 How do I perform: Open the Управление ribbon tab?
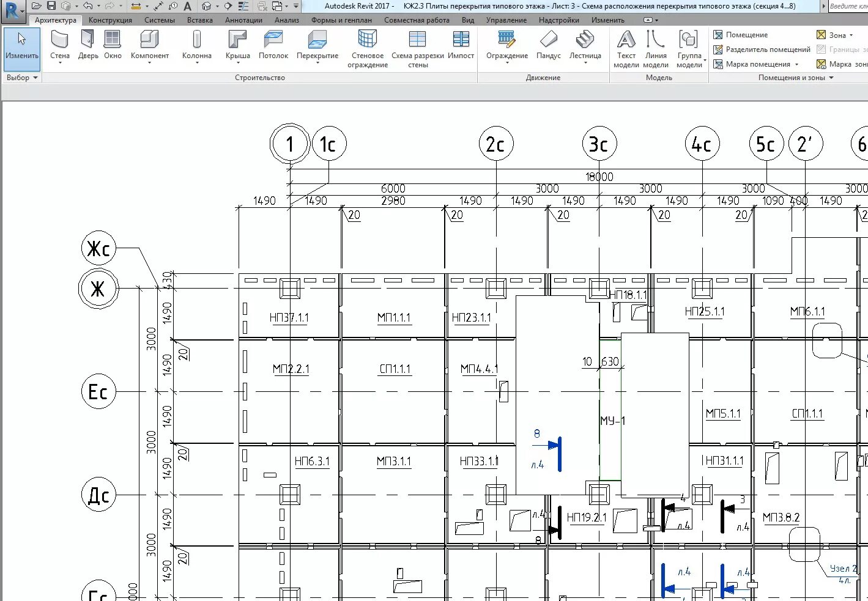coord(506,20)
